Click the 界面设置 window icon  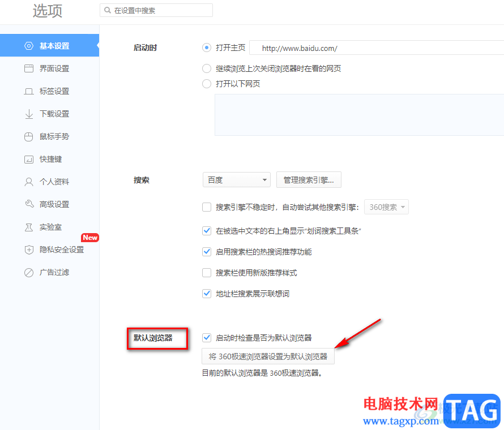[29, 68]
